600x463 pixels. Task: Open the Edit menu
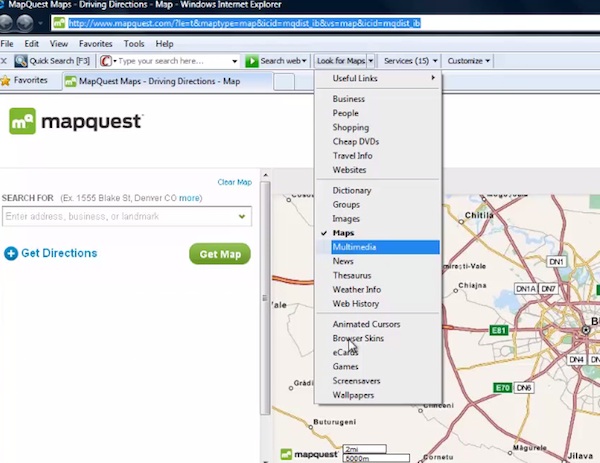pyautogui.click(x=31, y=44)
